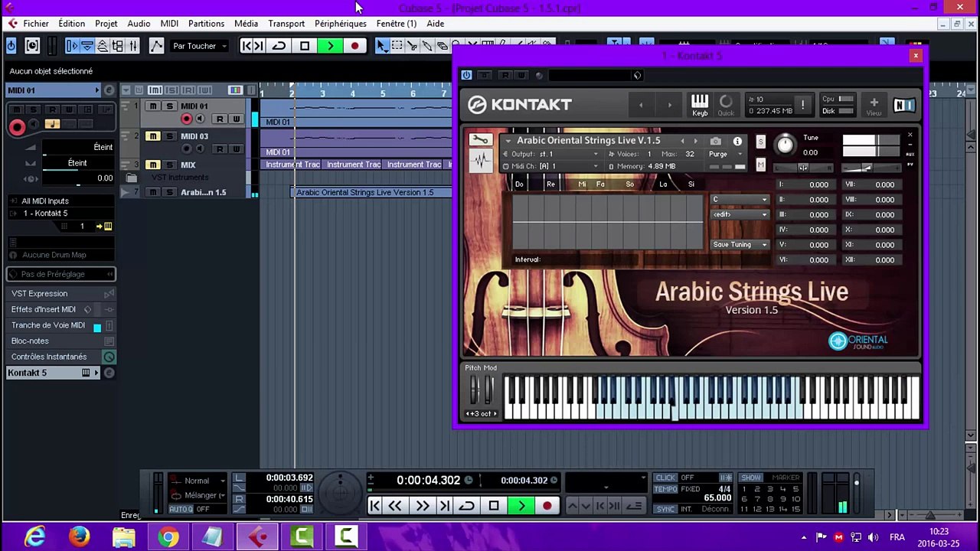Viewport: 980px width, 551px height.
Task: Open the Par Toucher automation dropdown
Action: (199, 46)
